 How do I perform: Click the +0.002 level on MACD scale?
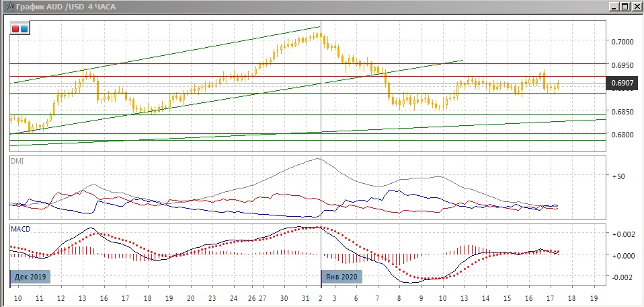pyautogui.click(x=621, y=234)
